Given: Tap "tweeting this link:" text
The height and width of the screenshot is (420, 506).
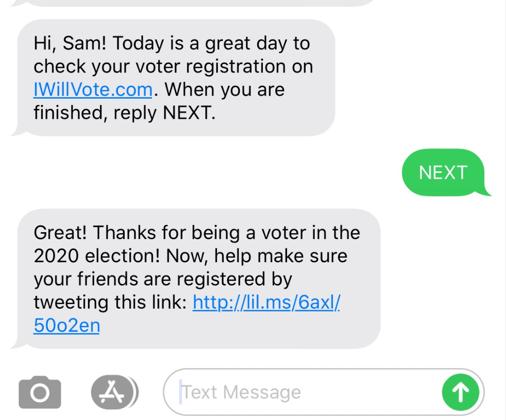Looking at the screenshot, I should [x=110, y=302].
